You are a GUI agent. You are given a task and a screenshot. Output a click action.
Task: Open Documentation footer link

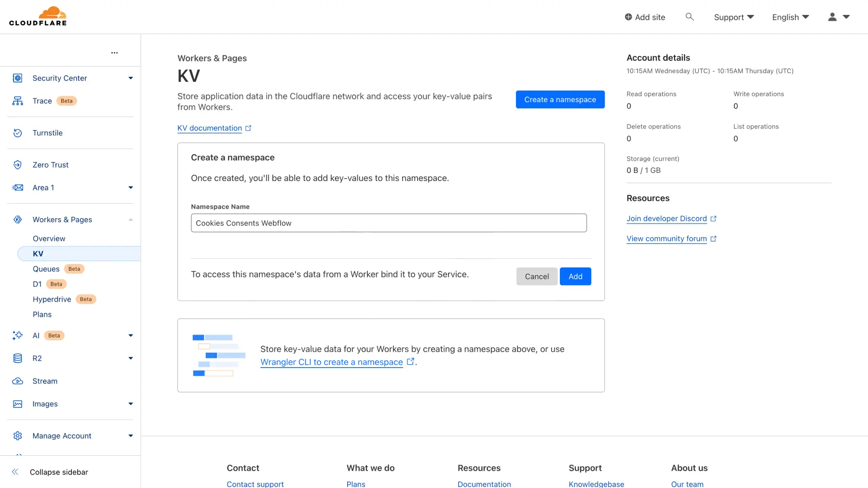[x=484, y=484]
